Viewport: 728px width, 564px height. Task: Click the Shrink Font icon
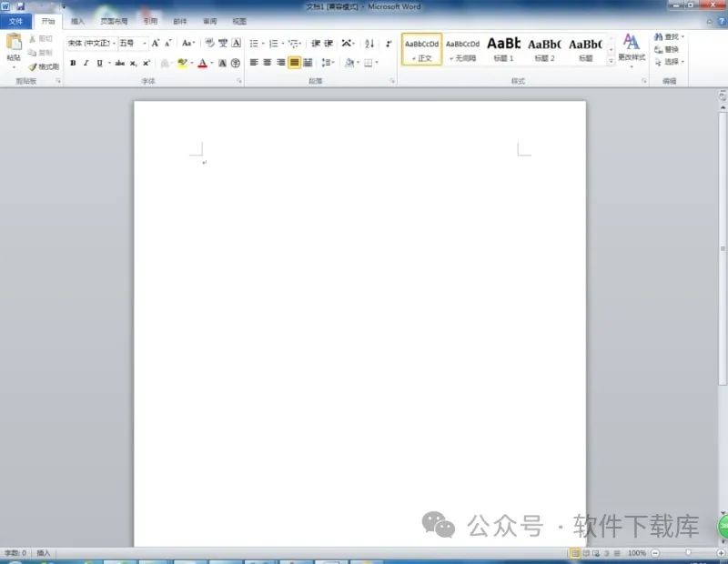click(x=168, y=43)
